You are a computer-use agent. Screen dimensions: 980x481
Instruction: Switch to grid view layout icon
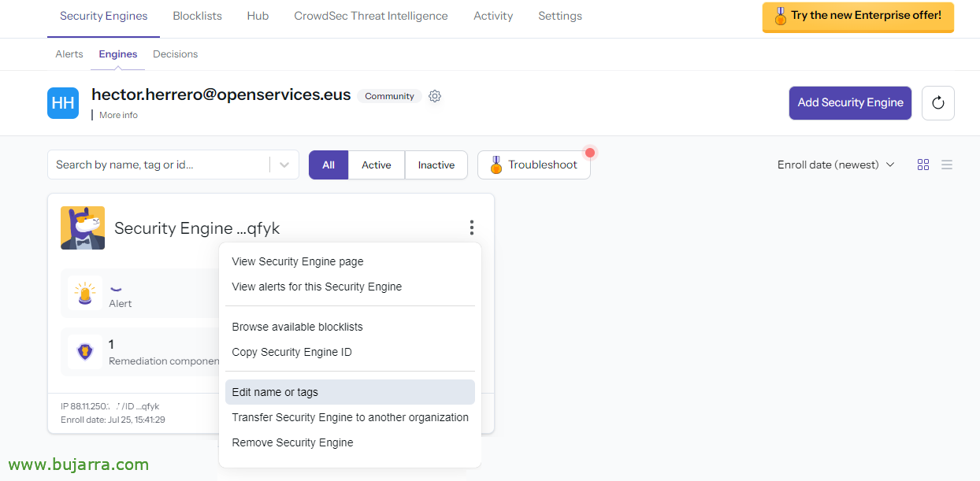click(923, 165)
